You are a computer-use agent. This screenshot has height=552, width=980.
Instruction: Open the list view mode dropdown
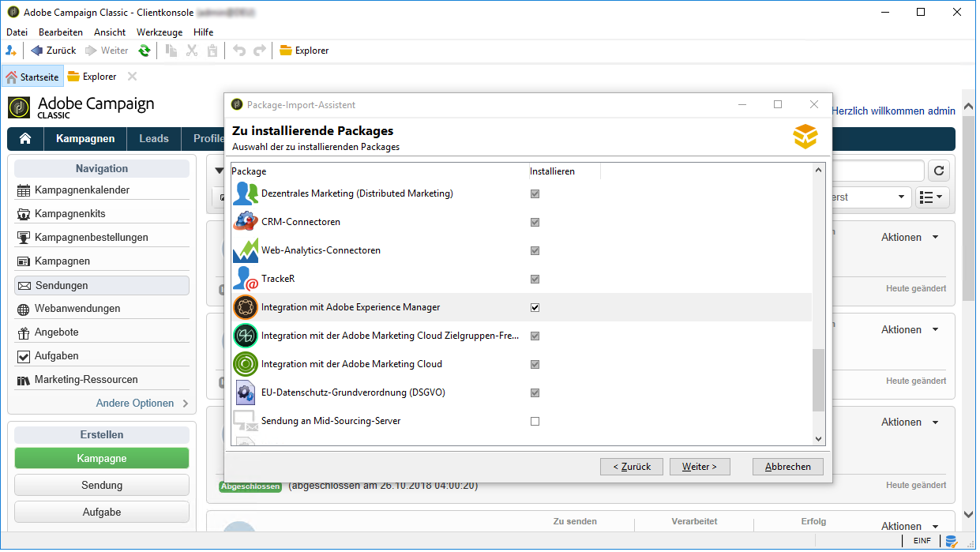click(933, 197)
